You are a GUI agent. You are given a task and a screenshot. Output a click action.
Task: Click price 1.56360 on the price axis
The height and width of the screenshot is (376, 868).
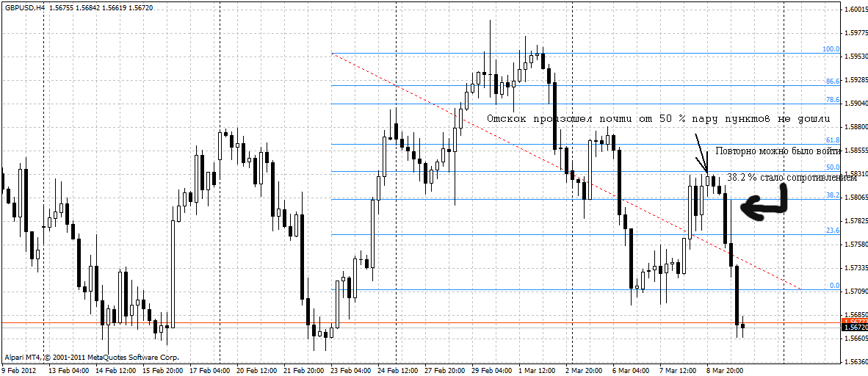click(x=856, y=361)
